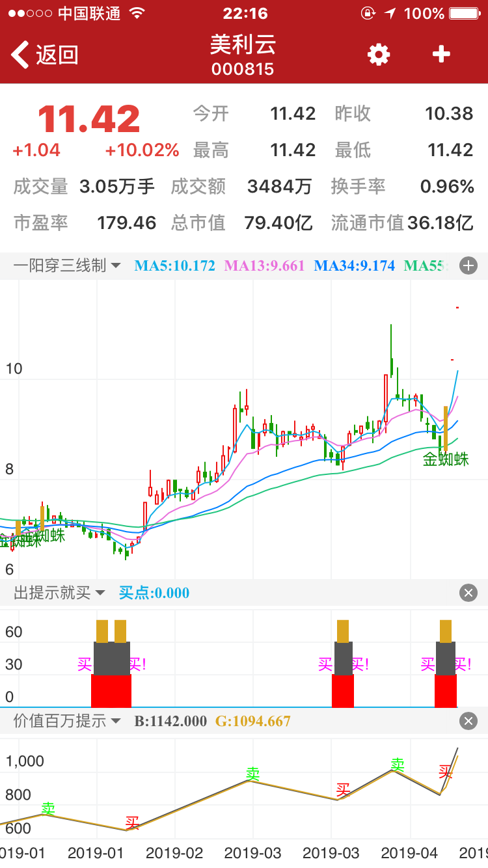The height and width of the screenshot is (868, 488).
Task: Select the MA5 moving average label
Action: click(174, 265)
